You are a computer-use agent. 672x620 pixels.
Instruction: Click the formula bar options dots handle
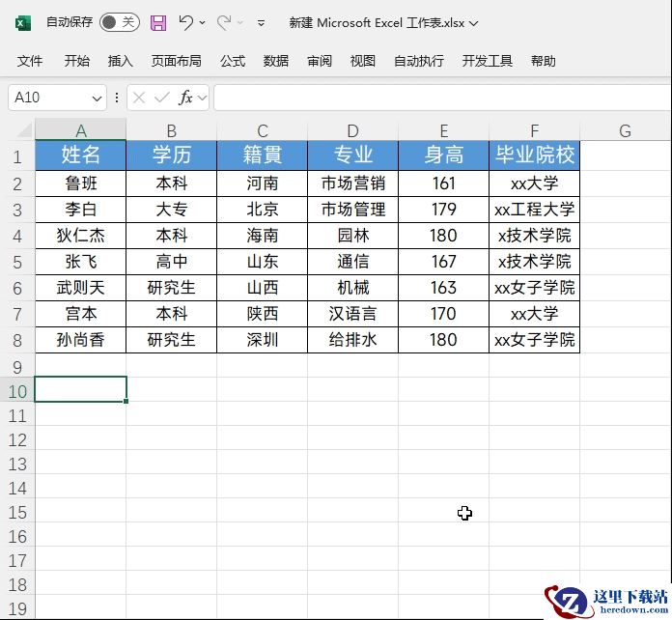coord(117,99)
